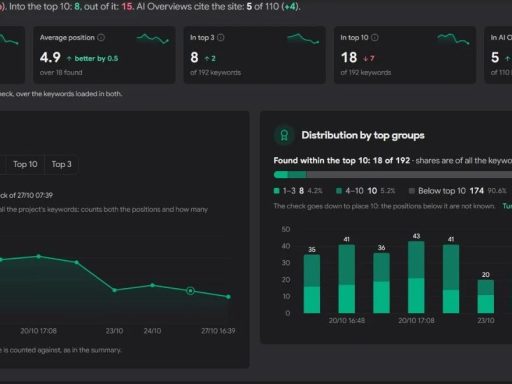Open the In top 10 info icon
Image resolution: width=512 pixels, height=384 pixels.
coord(375,38)
